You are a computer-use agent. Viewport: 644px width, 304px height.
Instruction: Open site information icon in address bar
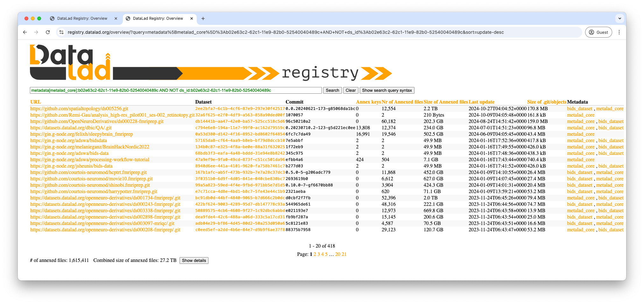[x=61, y=32]
